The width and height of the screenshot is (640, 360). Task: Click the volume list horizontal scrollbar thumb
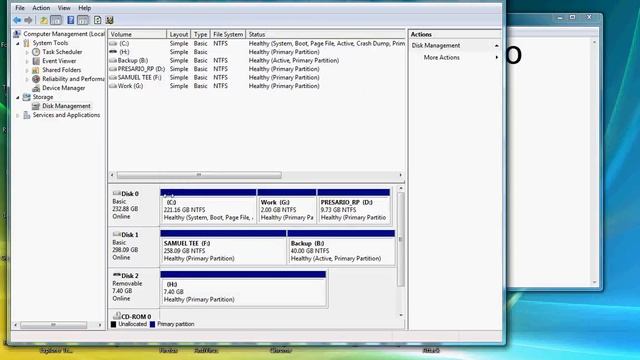click(x=199, y=175)
